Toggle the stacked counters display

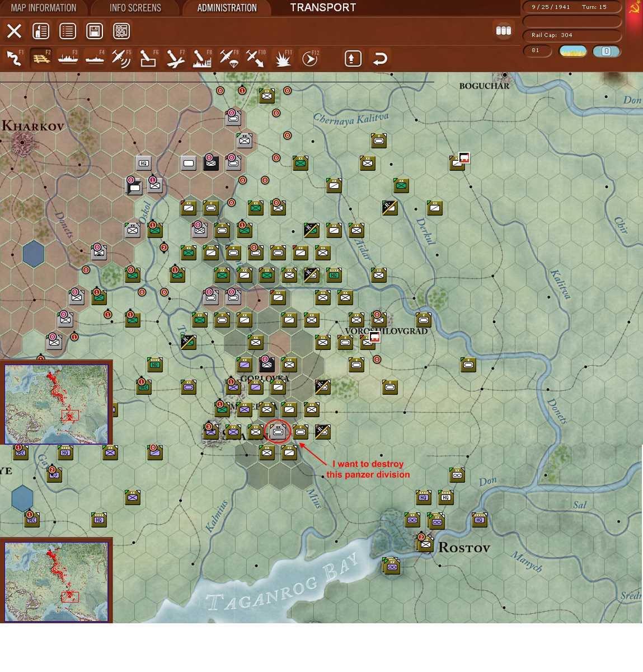point(503,31)
